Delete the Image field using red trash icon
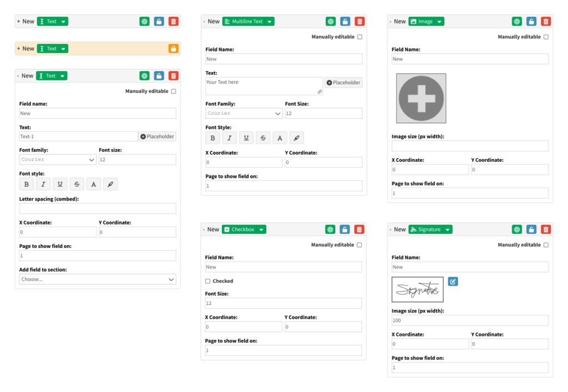This screenshot has height=392, width=568. (546, 22)
